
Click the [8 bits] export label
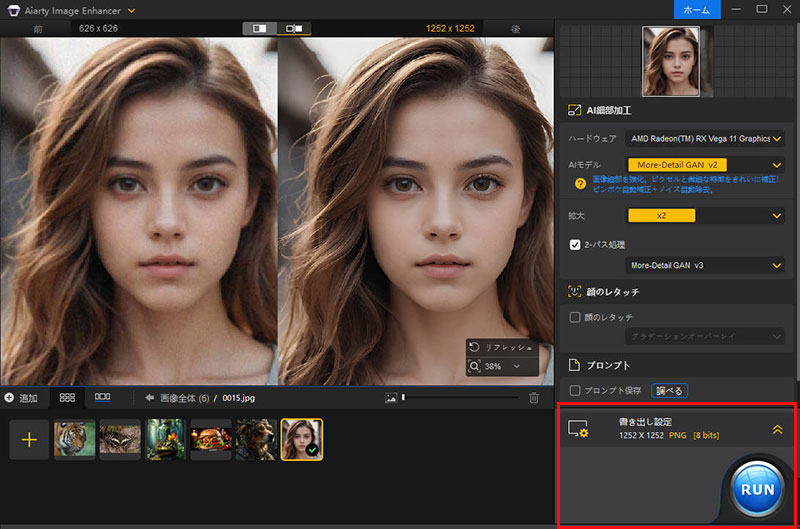[x=706, y=435]
